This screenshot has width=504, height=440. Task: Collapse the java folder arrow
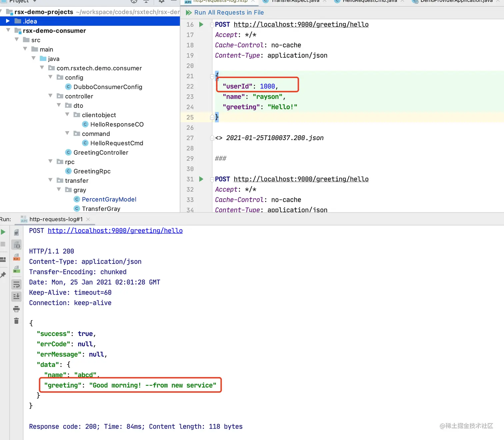pos(33,58)
